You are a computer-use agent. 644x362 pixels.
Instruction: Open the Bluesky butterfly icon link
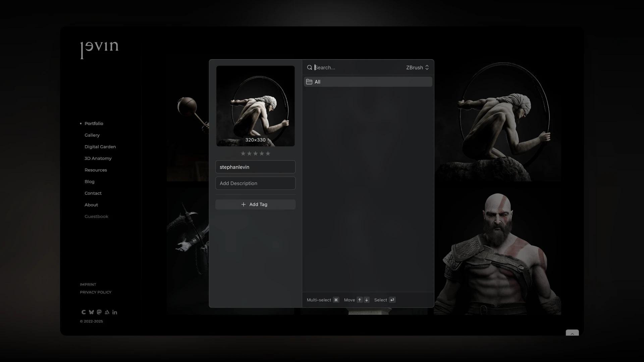[x=91, y=312]
